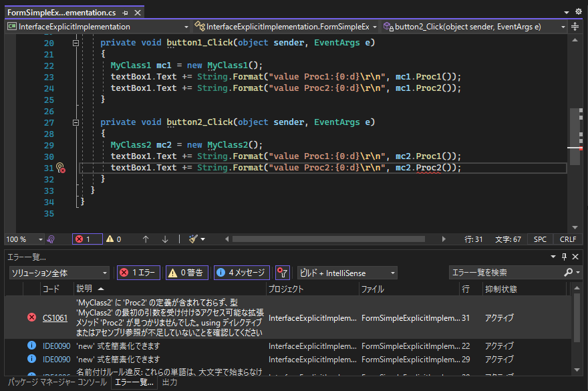Open the InterfaceExplicitImplementation.FormSimpleEx type dropdown
The height and width of the screenshot is (391, 588).
coord(286,27)
